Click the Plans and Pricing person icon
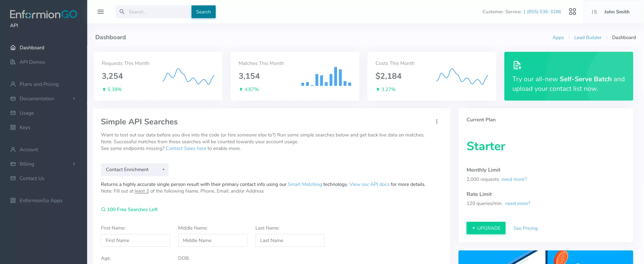The image size is (644, 264). click(13, 84)
